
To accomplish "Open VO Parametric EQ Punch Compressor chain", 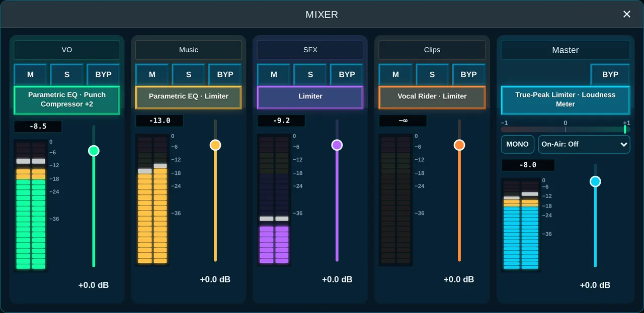I will tap(67, 99).
